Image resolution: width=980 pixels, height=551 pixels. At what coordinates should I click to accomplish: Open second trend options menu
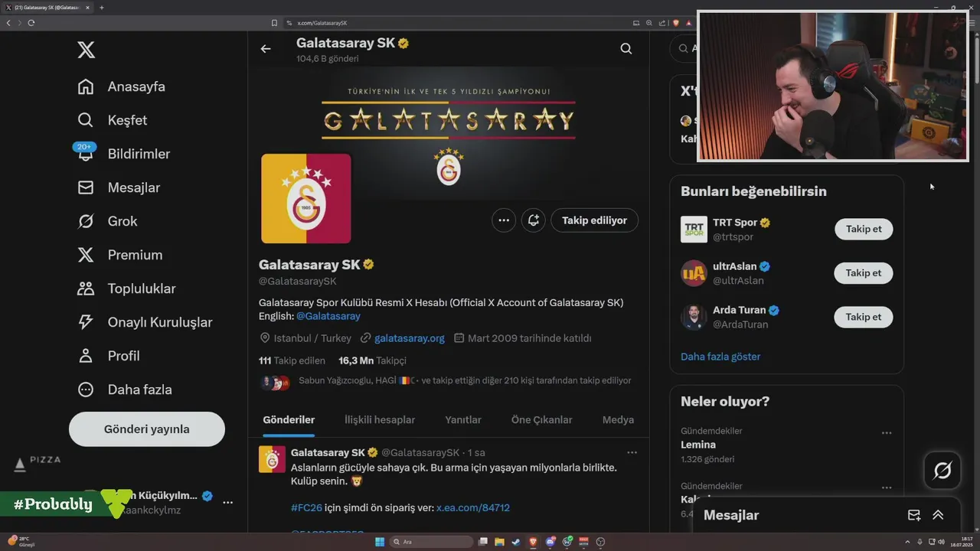pyautogui.click(x=887, y=487)
